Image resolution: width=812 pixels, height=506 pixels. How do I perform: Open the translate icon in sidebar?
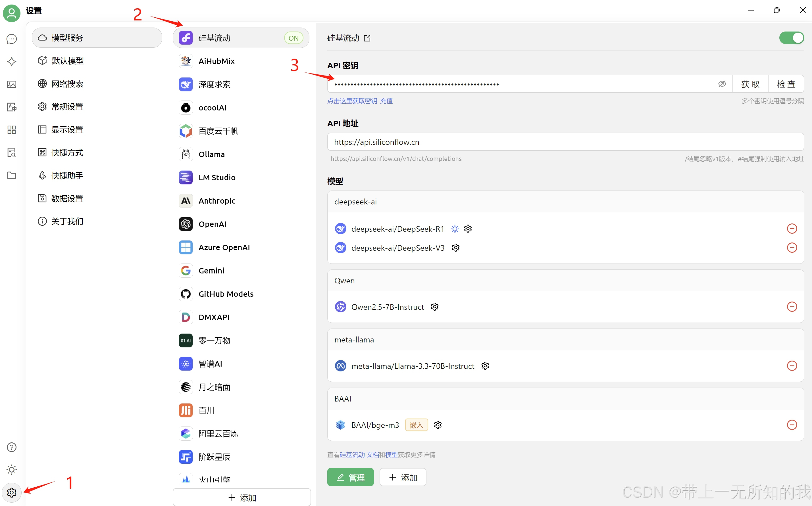point(12,107)
